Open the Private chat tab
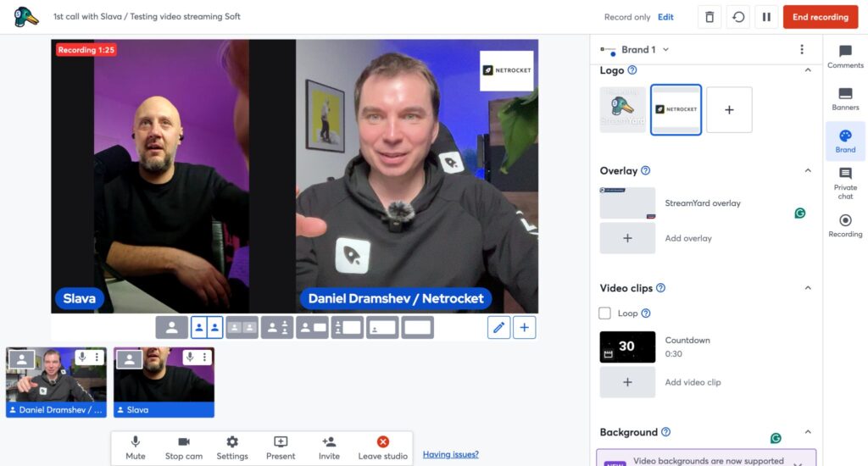This screenshot has height=466, width=868. coord(845,184)
